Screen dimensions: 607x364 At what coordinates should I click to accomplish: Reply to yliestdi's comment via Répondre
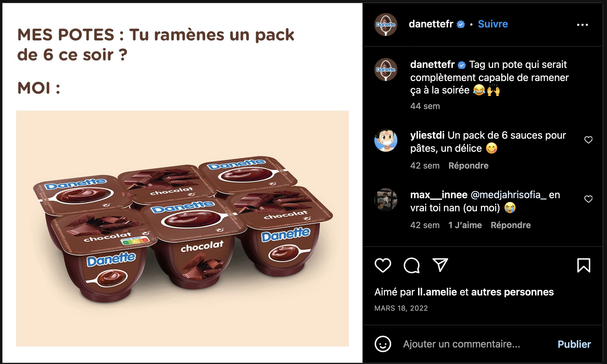pos(469,165)
